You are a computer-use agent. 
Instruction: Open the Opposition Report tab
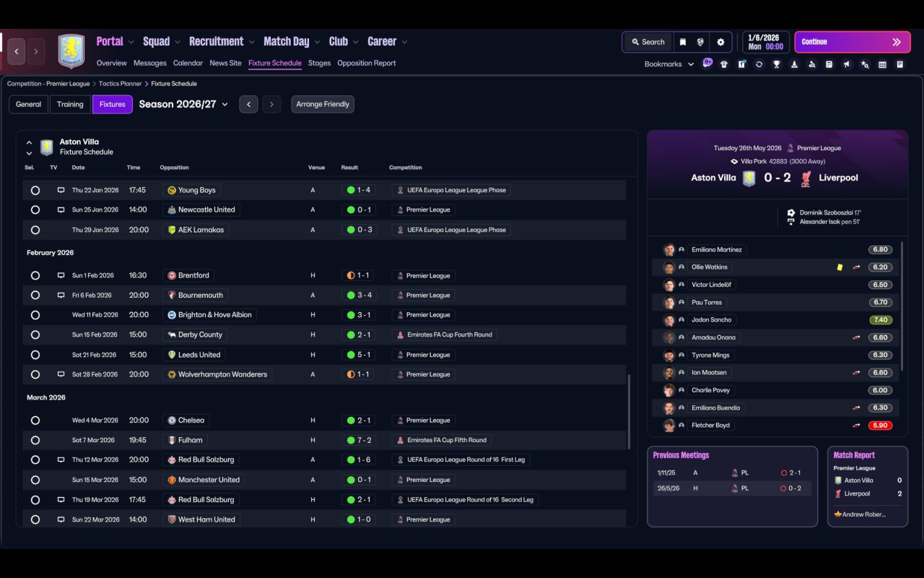coord(367,64)
